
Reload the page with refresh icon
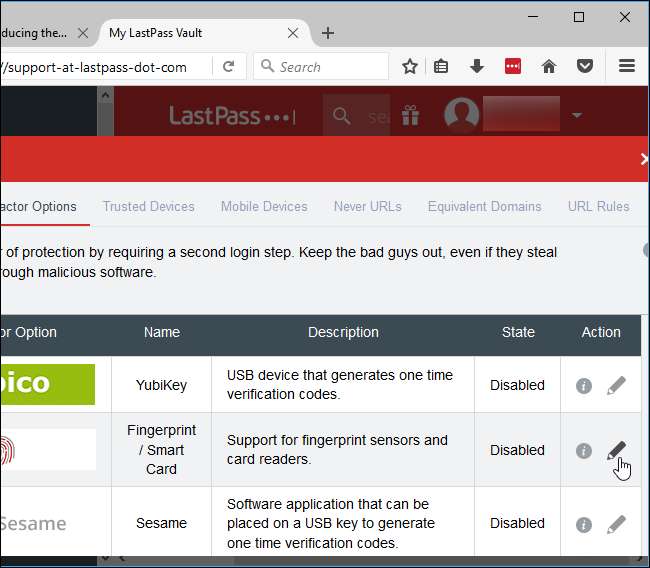pyautogui.click(x=228, y=66)
